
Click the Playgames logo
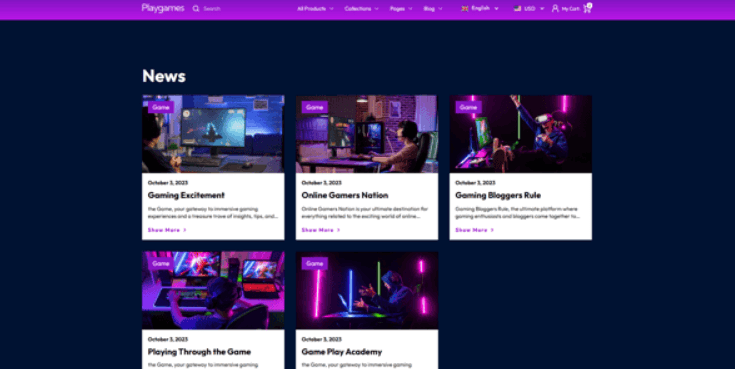click(163, 8)
